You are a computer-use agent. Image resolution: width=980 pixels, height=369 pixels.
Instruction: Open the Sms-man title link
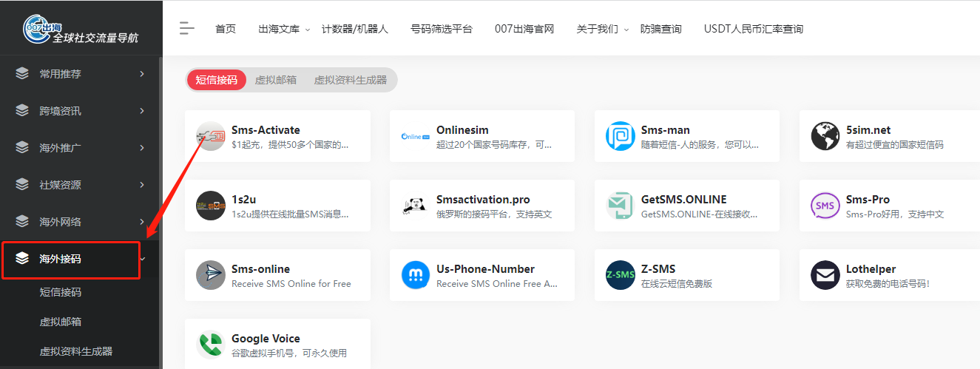pyautogui.click(x=666, y=130)
